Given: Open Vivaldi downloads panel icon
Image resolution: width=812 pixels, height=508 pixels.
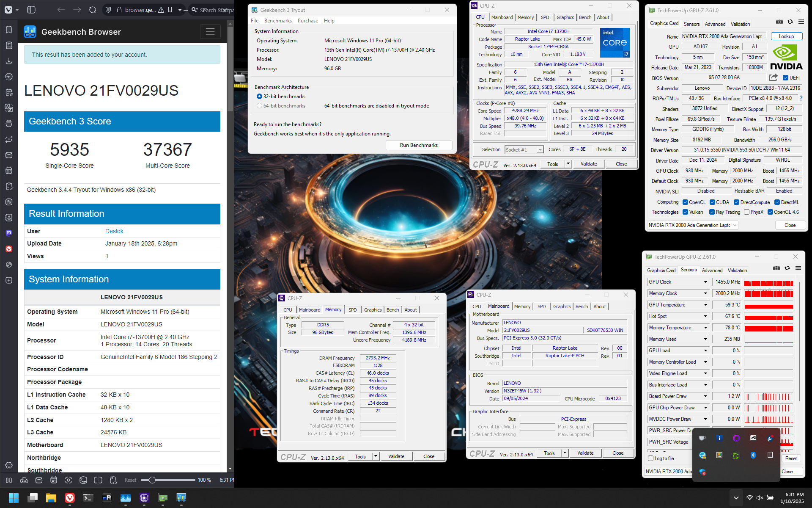Looking at the screenshot, I should point(9,61).
